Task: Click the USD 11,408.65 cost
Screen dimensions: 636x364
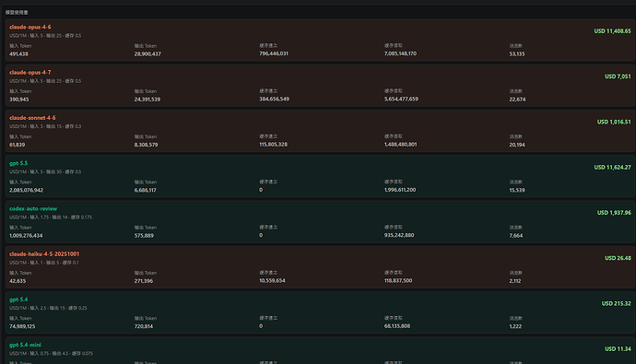Action: [x=612, y=31]
